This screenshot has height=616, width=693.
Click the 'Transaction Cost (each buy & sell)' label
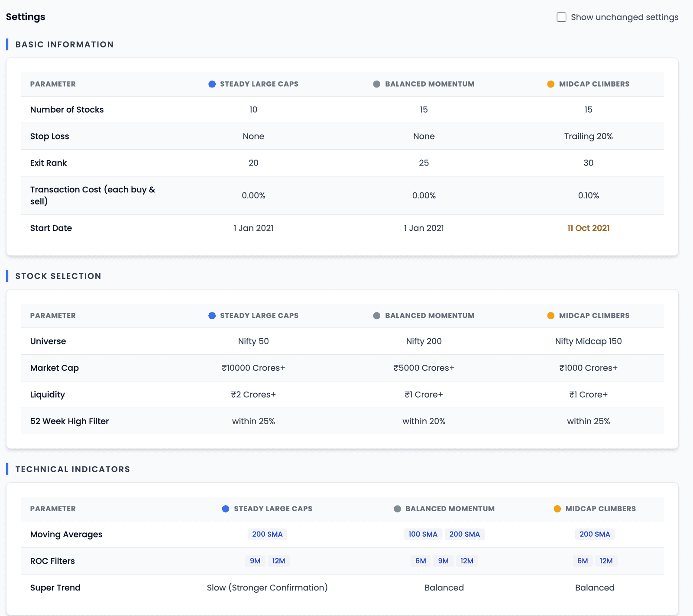tap(93, 195)
